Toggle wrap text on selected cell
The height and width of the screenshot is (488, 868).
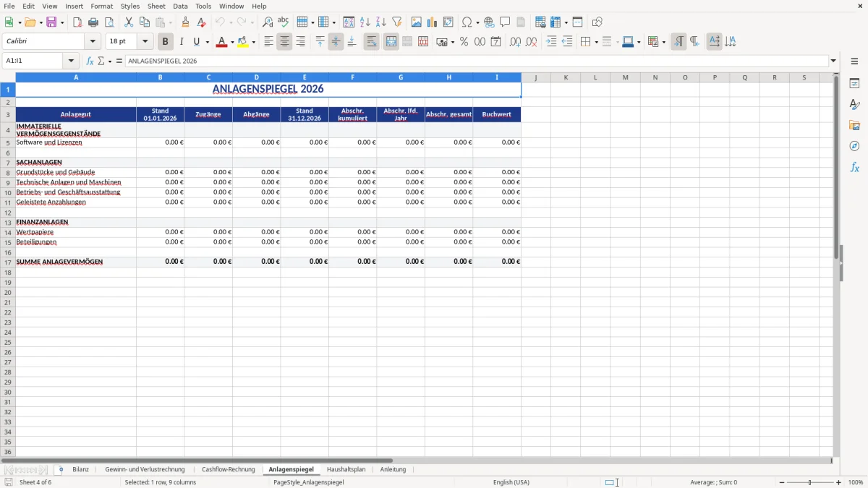[371, 41]
